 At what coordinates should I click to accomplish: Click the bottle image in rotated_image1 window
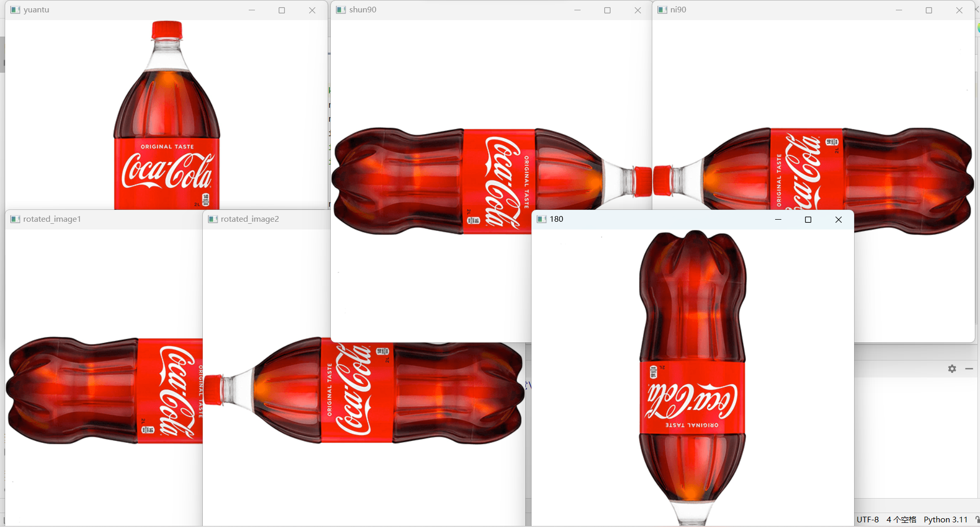coord(104,390)
